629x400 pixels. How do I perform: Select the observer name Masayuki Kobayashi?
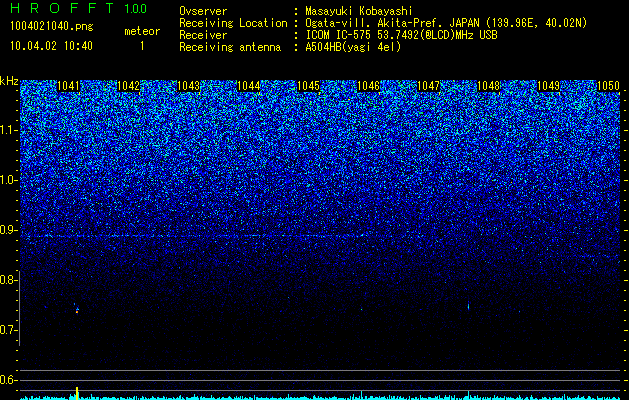(x=358, y=11)
